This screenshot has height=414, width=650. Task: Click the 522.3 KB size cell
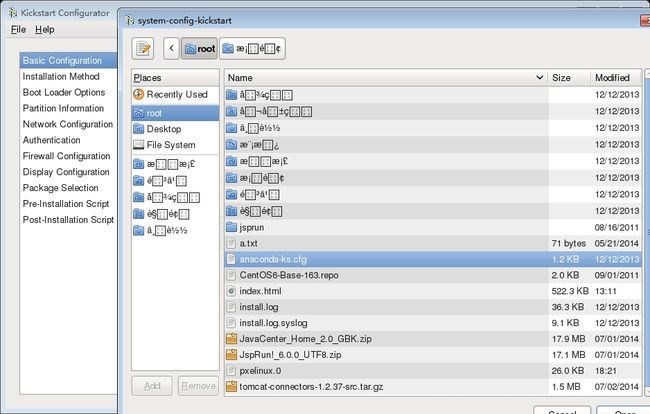570,291
